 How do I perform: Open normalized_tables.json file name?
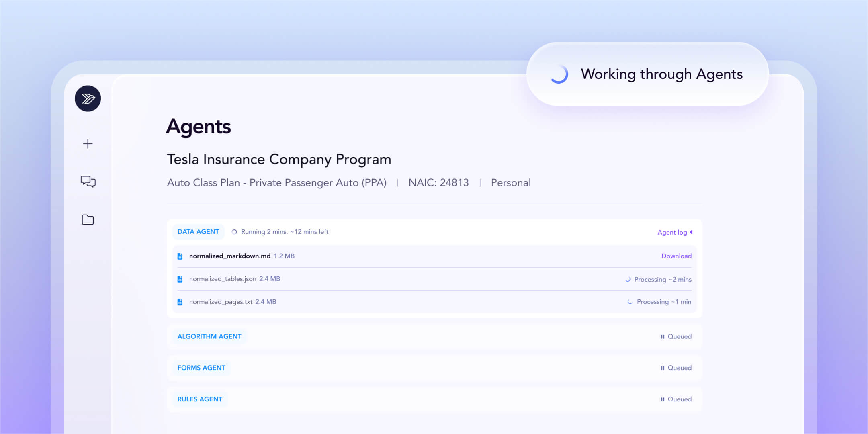point(223,279)
